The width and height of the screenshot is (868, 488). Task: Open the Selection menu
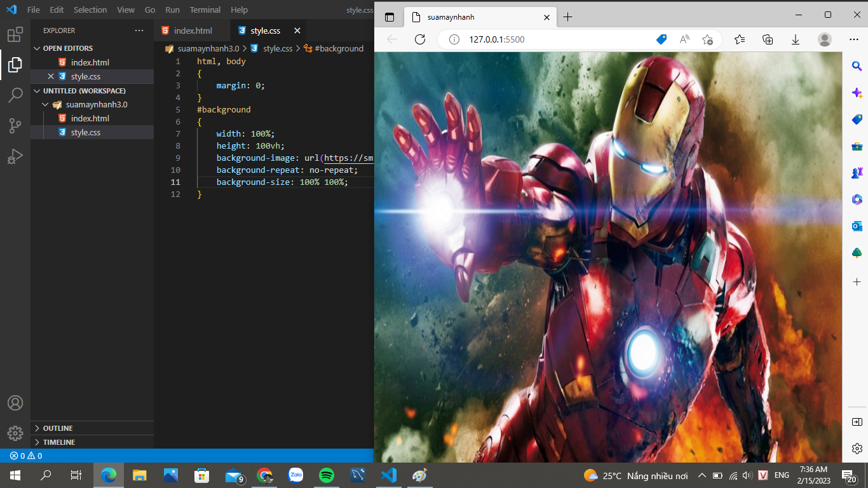90,10
